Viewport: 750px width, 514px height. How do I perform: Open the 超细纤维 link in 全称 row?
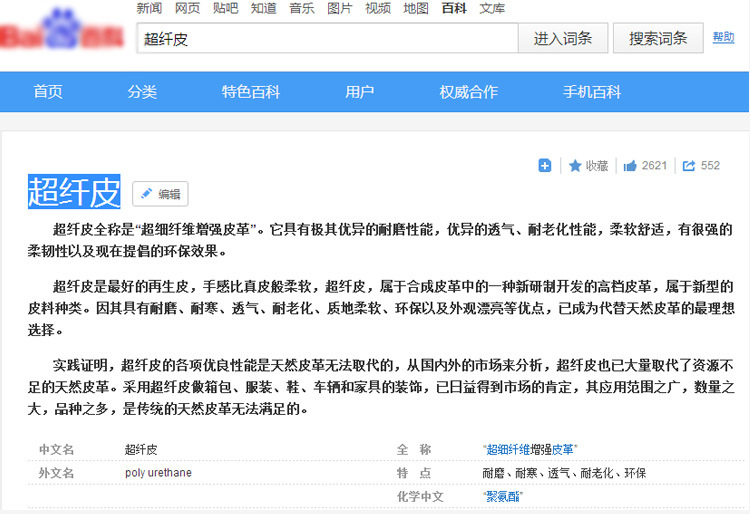(x=508, y=449)
